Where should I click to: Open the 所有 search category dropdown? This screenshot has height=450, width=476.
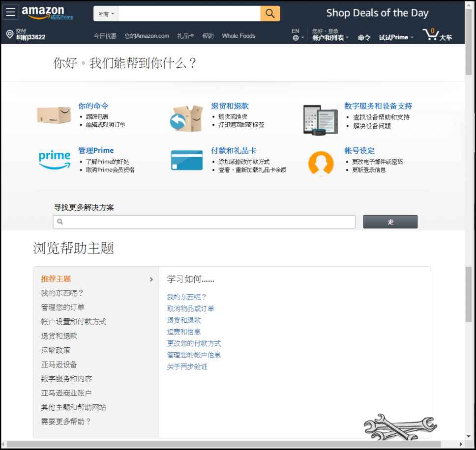[x=106, y=14]
